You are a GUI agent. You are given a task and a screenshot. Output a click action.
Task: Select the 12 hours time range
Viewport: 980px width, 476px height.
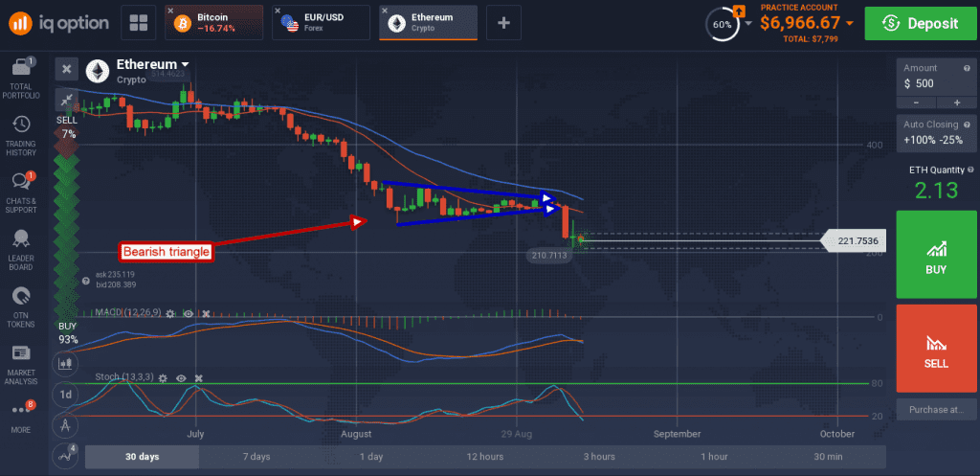485,457
